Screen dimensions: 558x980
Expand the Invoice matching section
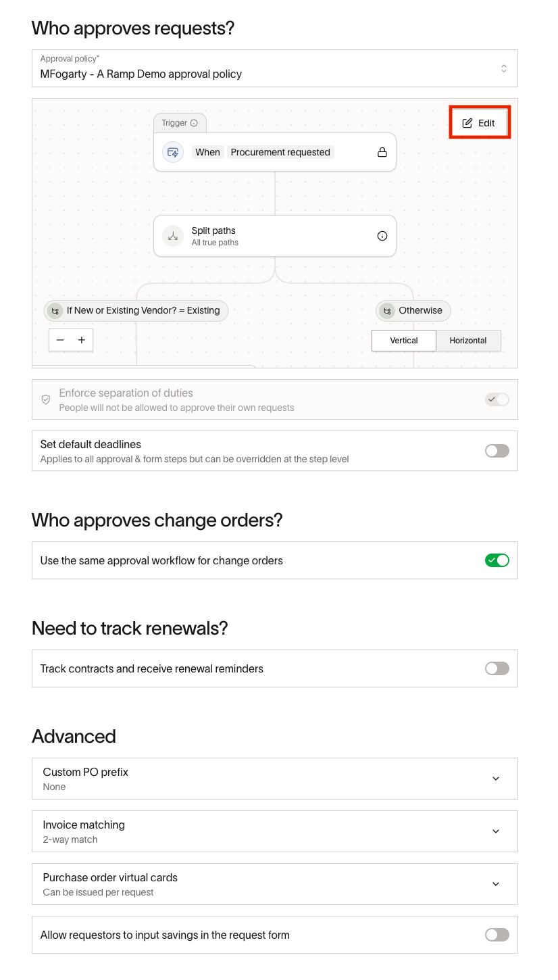click(496, 831)
